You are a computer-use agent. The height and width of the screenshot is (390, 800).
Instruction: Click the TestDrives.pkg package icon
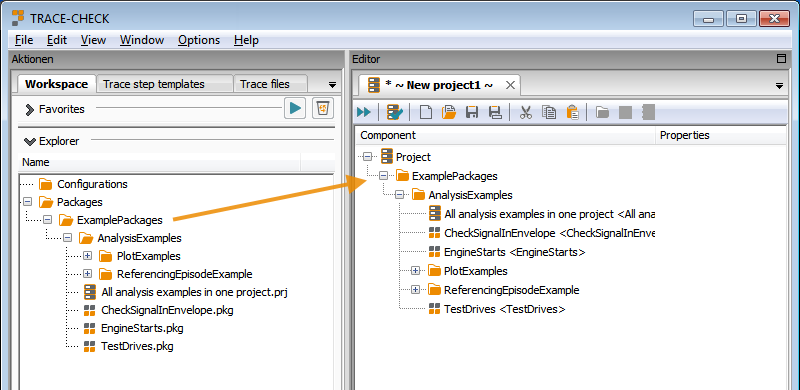coord(90,346)
